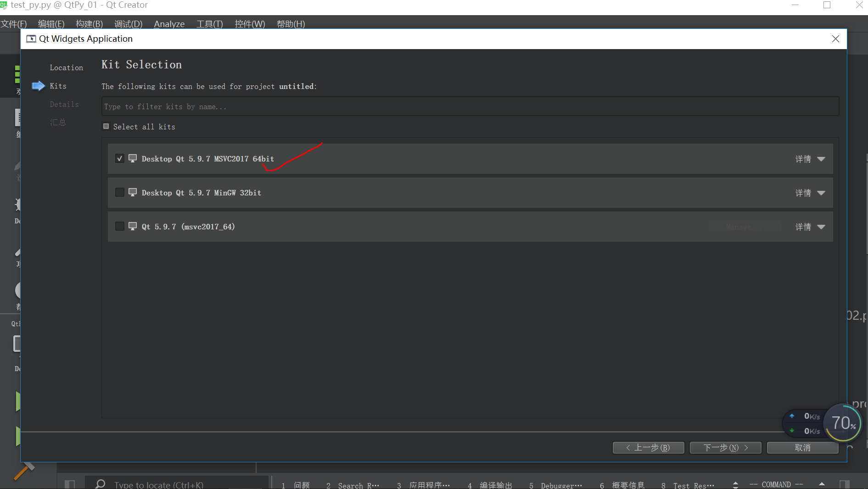The image size is (868, 489).
Task: Expand 详情 for Qt 5.9.7 (msvc2017_64) kit
Action: [810, 227]
